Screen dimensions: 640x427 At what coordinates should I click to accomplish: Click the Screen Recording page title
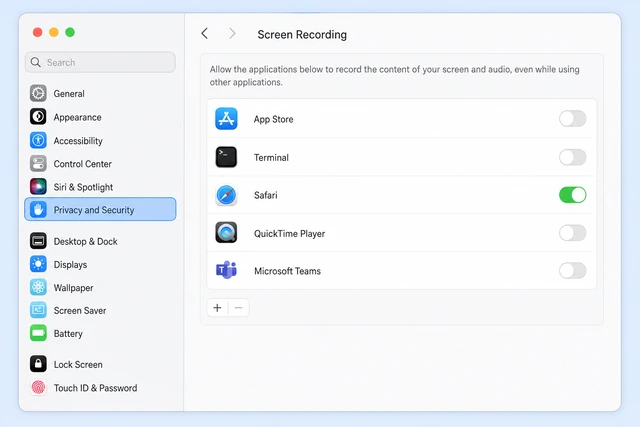tap(302, 35)
